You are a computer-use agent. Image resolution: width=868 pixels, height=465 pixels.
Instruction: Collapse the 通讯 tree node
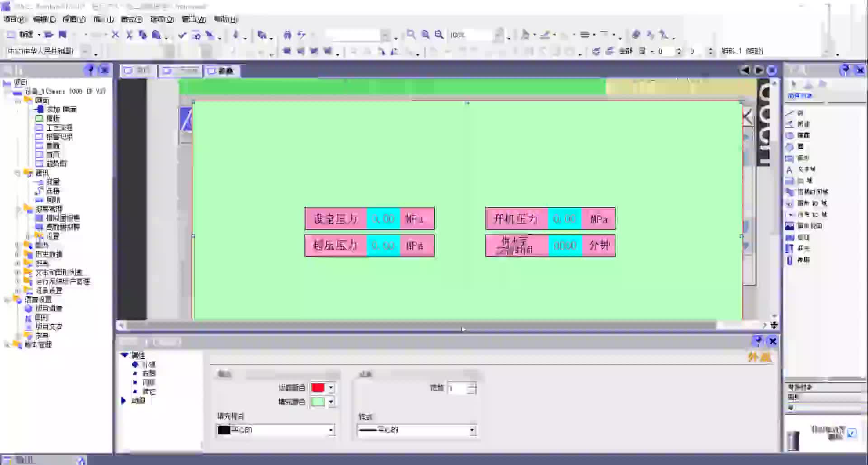coord(18,173)
